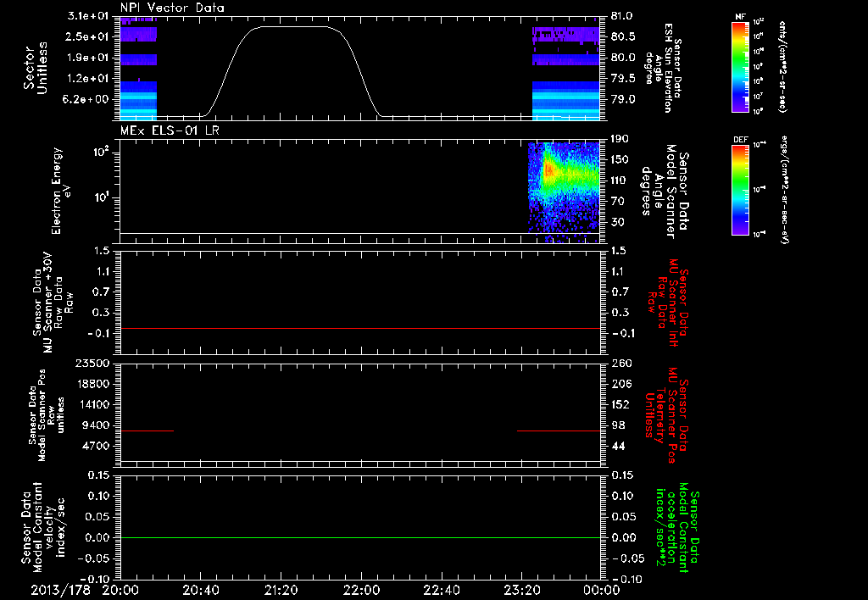
Task: Click the "9400" scanner position tick value
Action: 95,425
